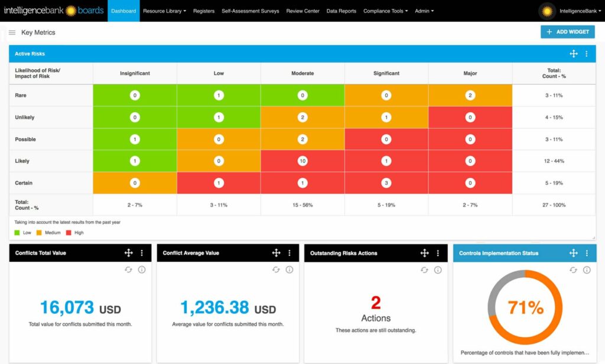Open the kebab menu on Conflicts Total Value
Viewport: 605px width, 364px height.
point(142,252)
